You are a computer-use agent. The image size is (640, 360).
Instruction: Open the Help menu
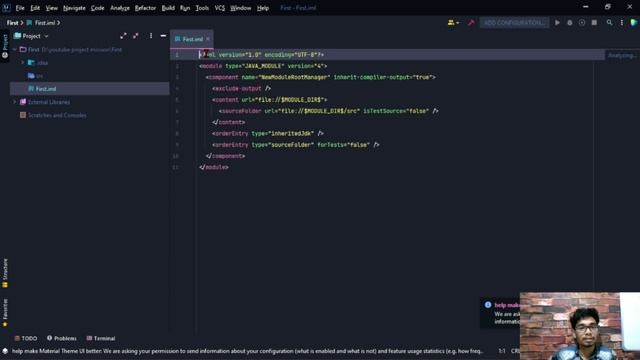[x=263, y=8]
